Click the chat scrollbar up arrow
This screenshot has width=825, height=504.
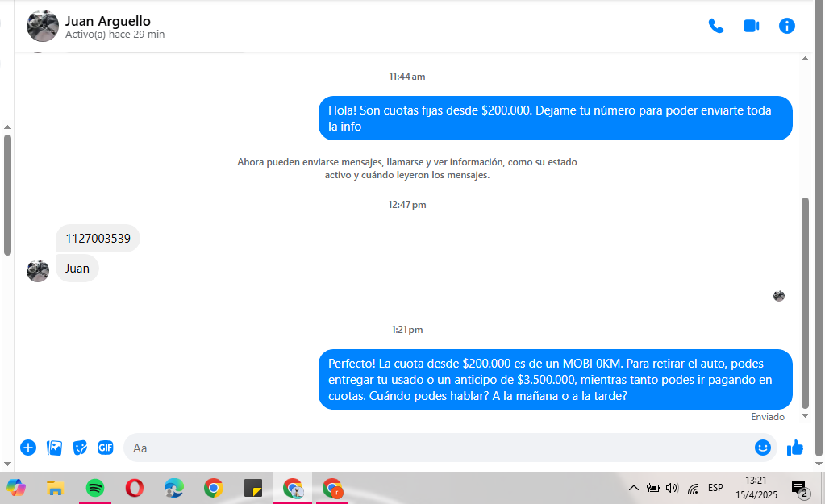pos(805,58)
